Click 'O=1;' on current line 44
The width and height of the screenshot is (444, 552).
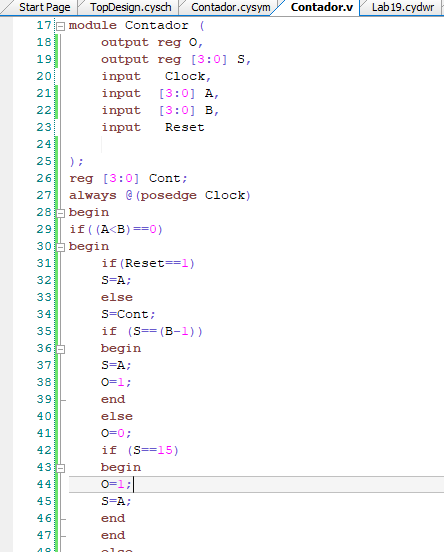click(116, 484)
